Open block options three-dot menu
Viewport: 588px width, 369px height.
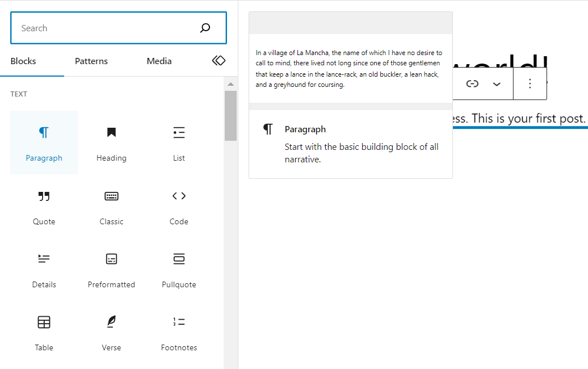point(530,84)
